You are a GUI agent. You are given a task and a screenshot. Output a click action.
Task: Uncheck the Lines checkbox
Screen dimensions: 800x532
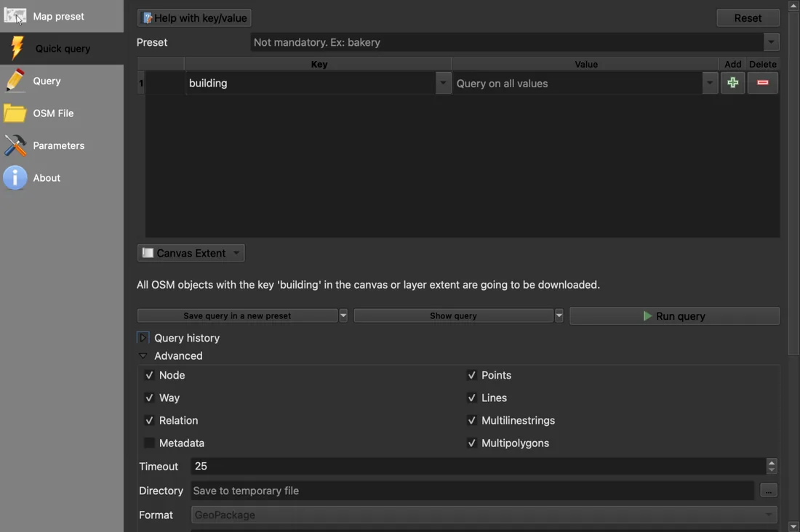click(471, 398)
